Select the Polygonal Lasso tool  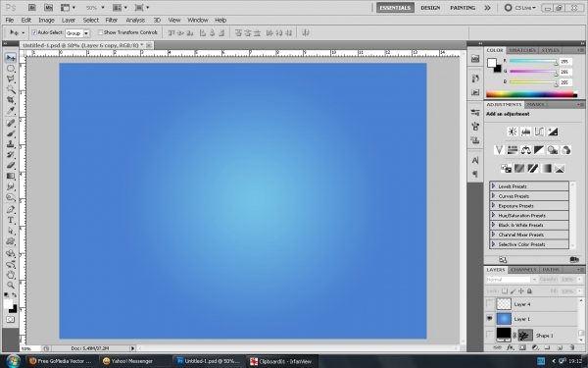tap(11, 79)
